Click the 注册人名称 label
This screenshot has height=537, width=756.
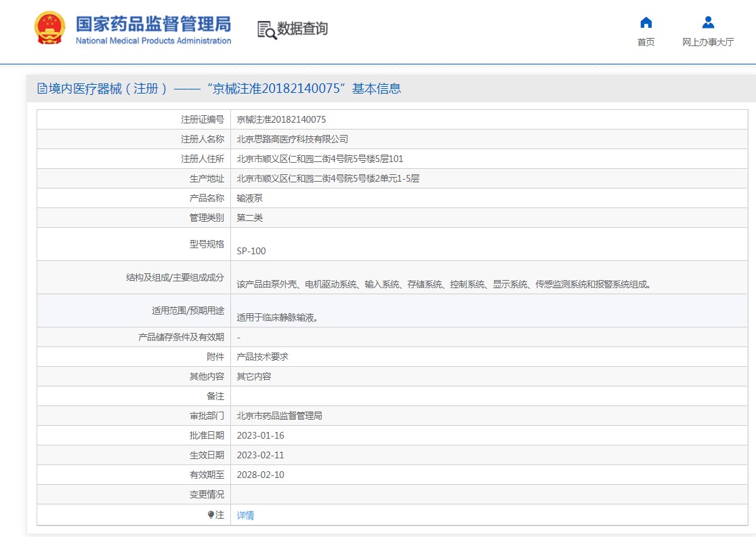click(x=203, y=139)
